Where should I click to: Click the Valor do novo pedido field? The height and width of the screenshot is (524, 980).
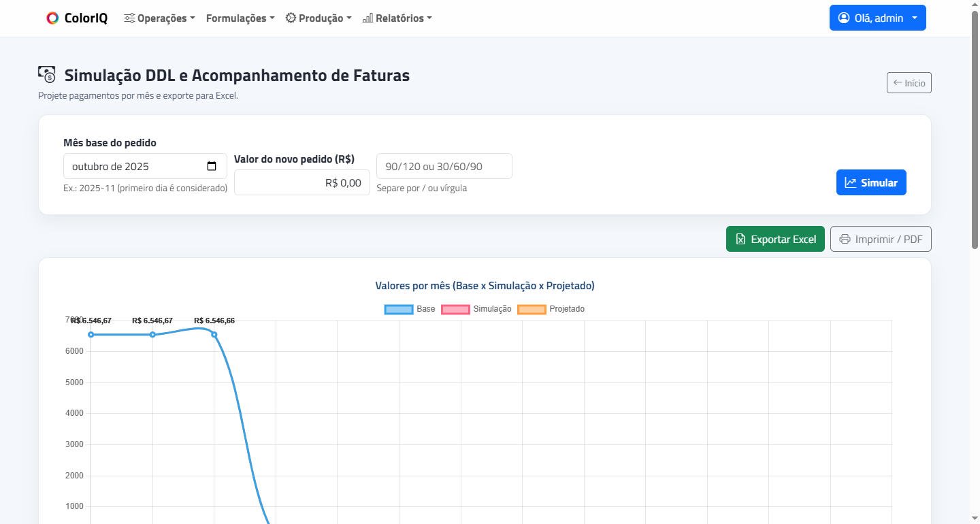[x=302, y=182]
